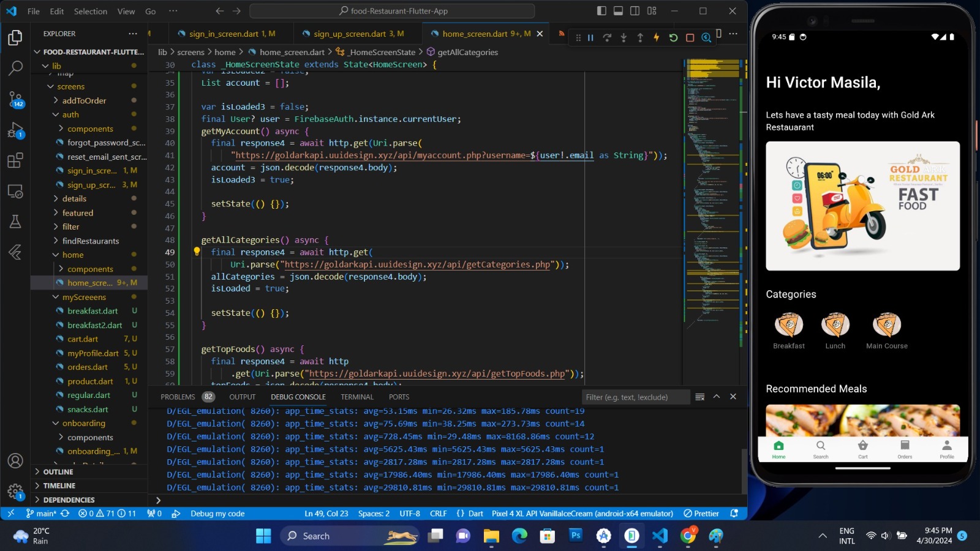The width and height of the screenshot is (980, 551).
Task: Toggle the bottom panel layout button
Action: 618,11
